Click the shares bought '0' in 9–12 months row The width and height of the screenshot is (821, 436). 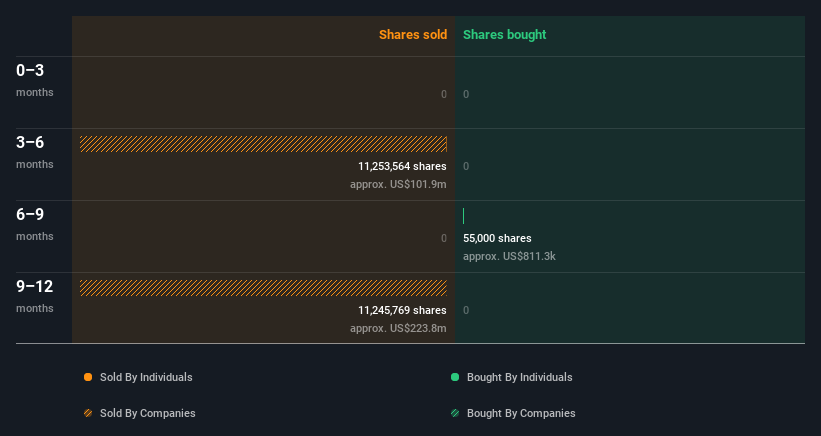(466, 310)
